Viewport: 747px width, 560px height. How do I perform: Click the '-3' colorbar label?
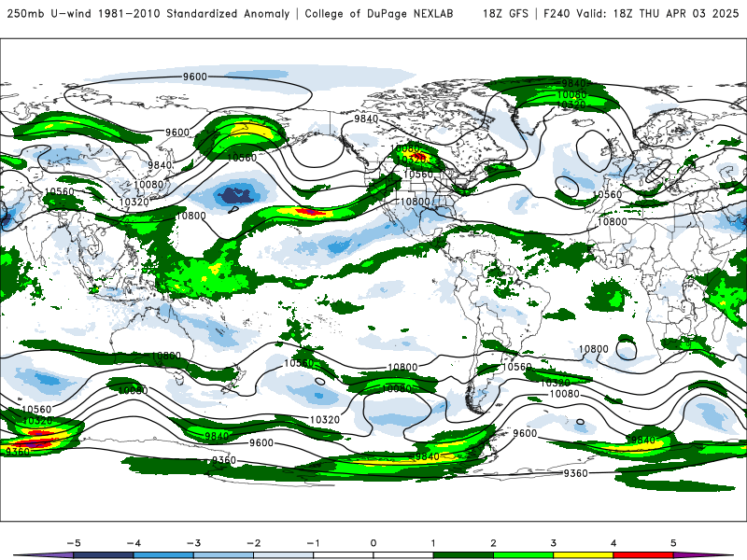193,543
